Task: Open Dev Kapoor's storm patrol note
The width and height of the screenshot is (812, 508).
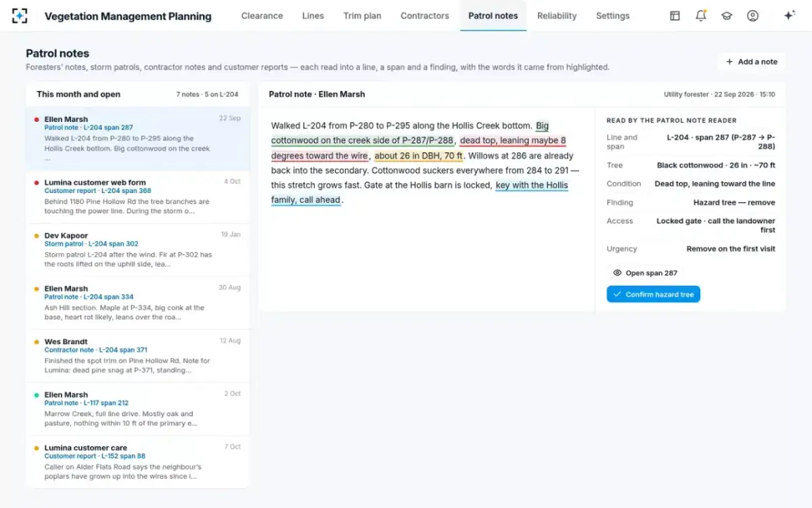Action: pyautogui.click(x=138, y=250)
